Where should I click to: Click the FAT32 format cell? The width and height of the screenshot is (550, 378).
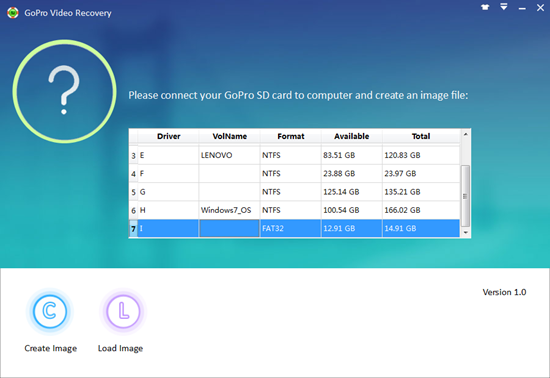pos(290,228)
